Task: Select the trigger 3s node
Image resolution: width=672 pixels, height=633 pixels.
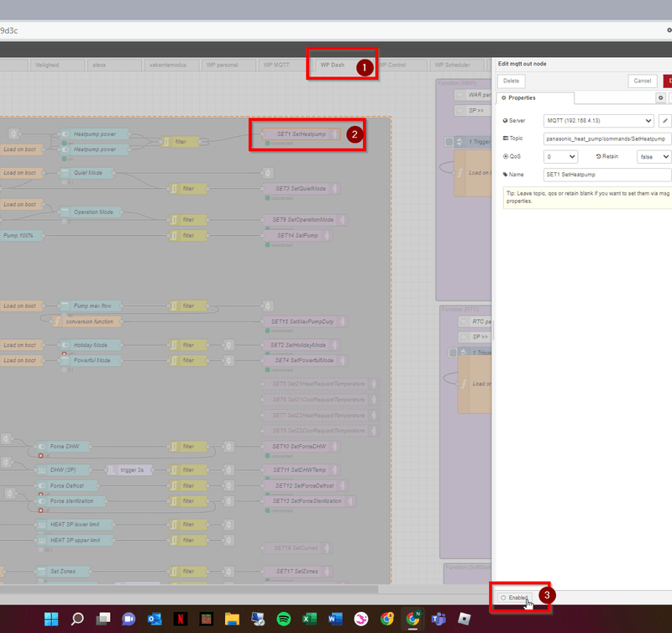Action: tap(129, 470)
